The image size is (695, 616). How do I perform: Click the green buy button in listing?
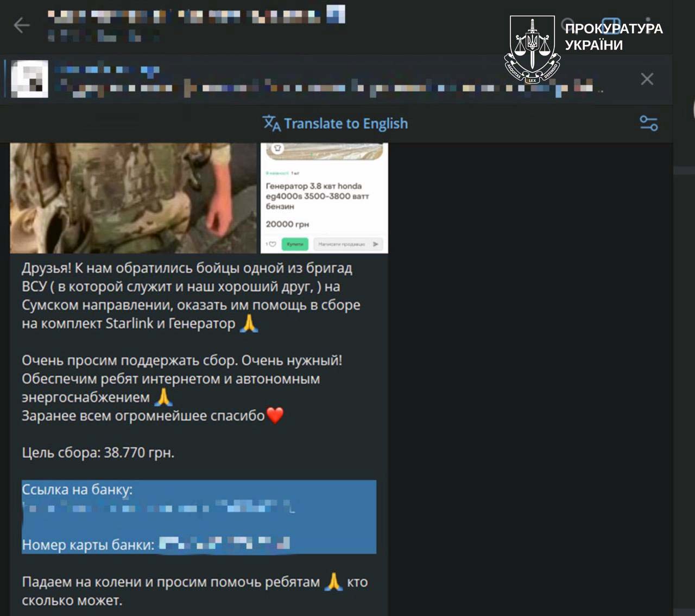(295, 244)
